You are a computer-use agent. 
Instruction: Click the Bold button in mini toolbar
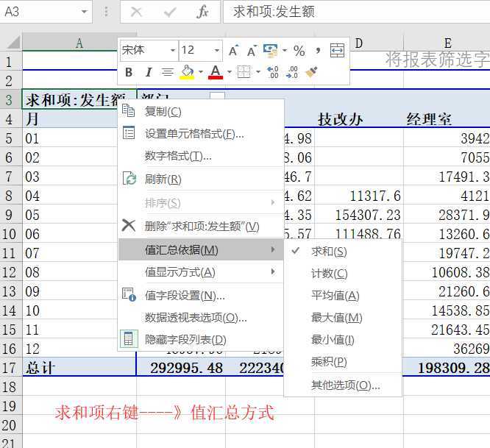pyautogui.click(x=129, y=73)
